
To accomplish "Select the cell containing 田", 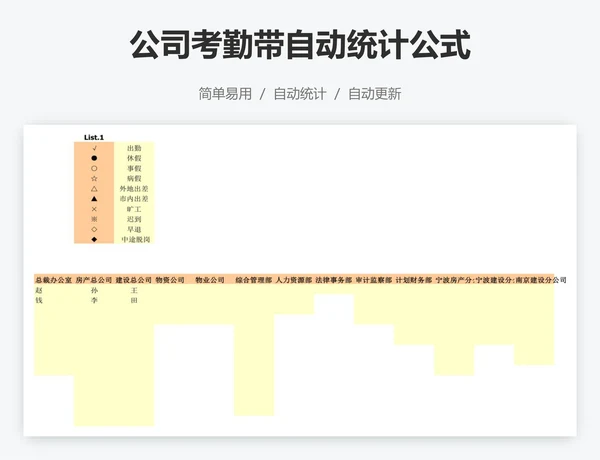I will coord(134,300).
